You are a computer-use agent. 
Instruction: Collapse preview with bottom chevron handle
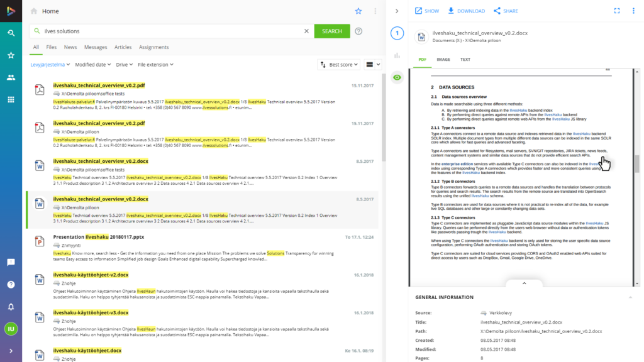pyautogui.click(x=524, y=283)
